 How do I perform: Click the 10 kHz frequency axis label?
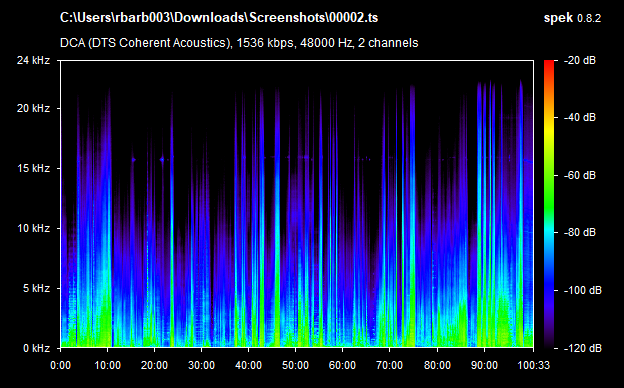click(33, 228)
